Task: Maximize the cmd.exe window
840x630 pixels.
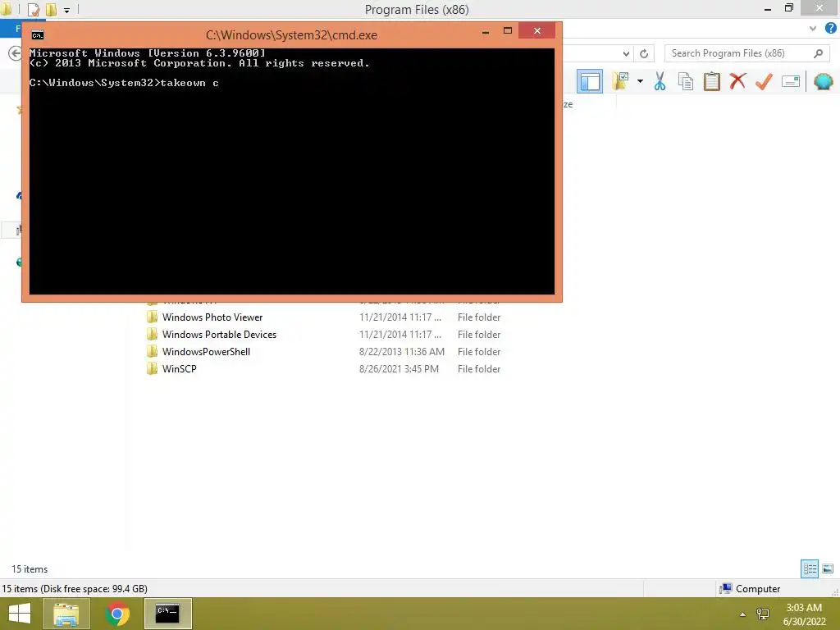Action: tap(507, 31)
